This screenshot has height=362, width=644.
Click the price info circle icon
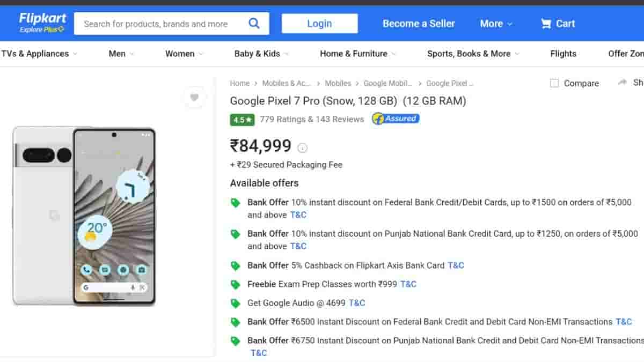click(x=303, y=147)
